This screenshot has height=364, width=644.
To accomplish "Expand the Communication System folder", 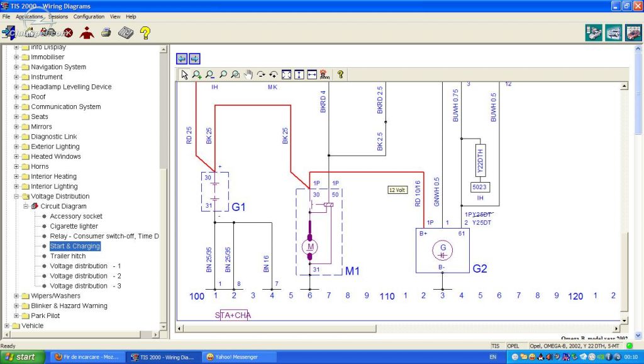I will click(x=16, y=107).
